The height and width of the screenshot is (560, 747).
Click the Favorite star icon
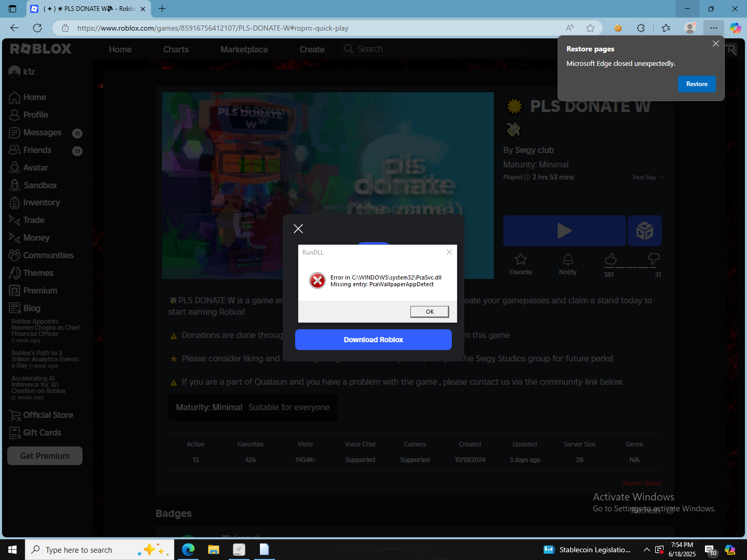coord(520,259)
